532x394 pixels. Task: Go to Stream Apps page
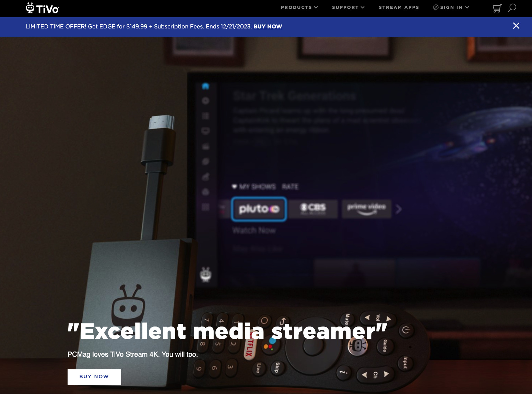click(x=399, y=7)
